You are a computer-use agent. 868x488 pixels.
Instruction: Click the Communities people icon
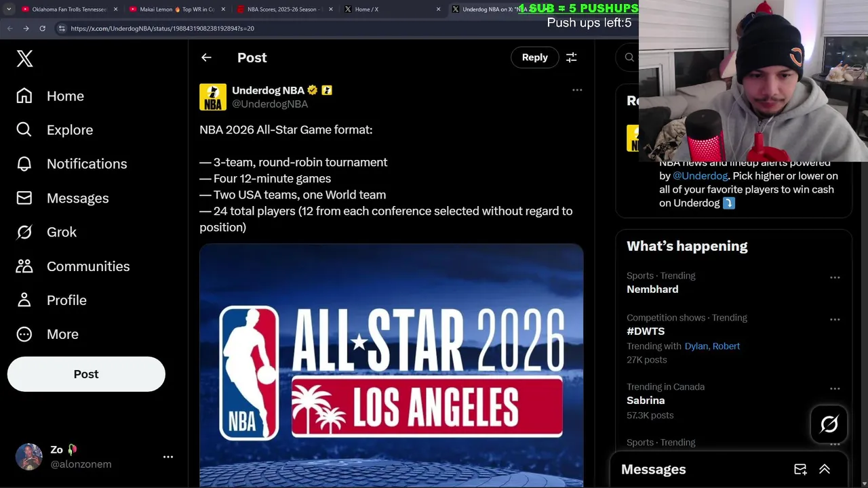pos(24,266)
